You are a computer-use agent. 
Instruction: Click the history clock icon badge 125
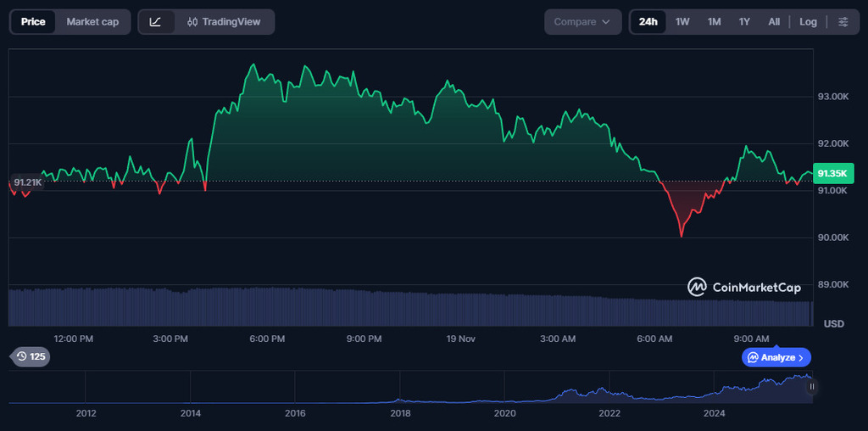30,356
